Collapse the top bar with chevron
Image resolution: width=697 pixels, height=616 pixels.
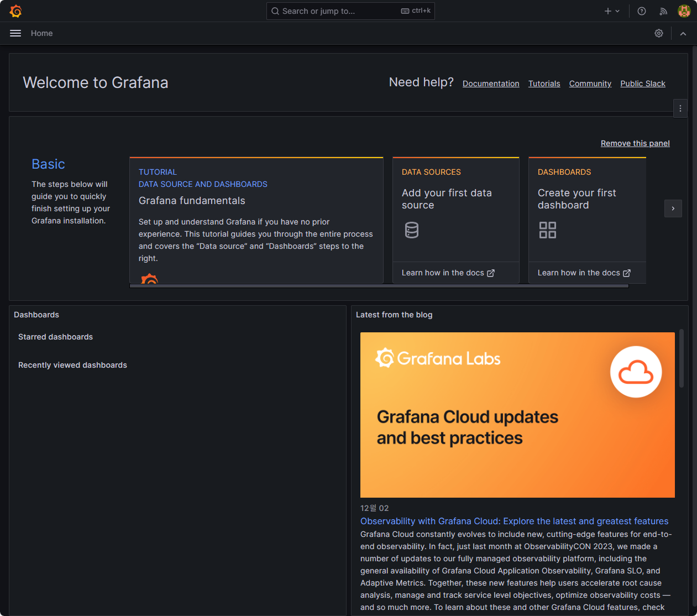(683, 33)
